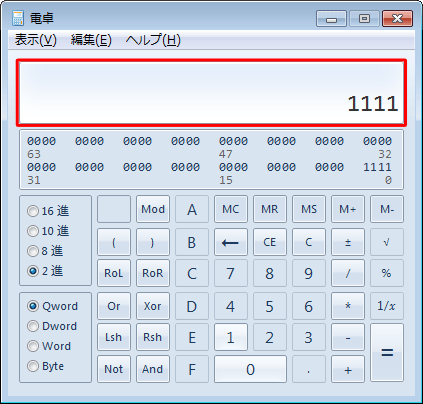The height and width of the screenshot is (404, 423).
Task: Click the multiplication * button
Action: [348, 306]
